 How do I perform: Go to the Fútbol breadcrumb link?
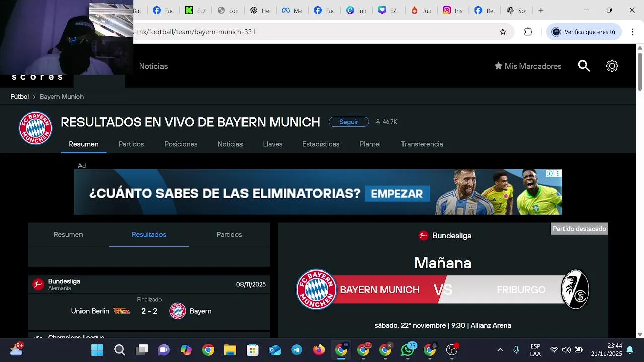pyautogui.click(x=20, y=96)
